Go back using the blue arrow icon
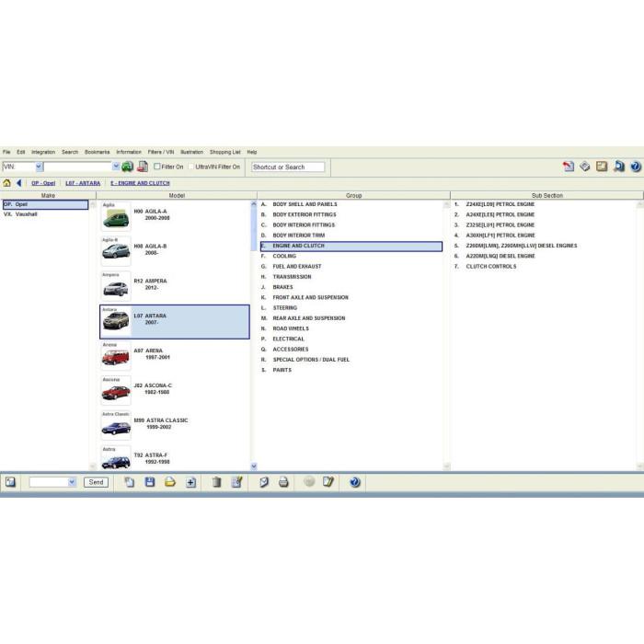The width and height of the screenshot is (644, 644). click(x=19, y=183)
